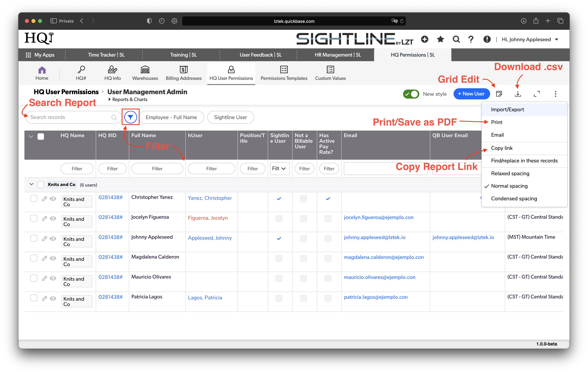Click the Permissions Templates icon
This screenshot has height=373, width=588.
(x=284, y=73)
